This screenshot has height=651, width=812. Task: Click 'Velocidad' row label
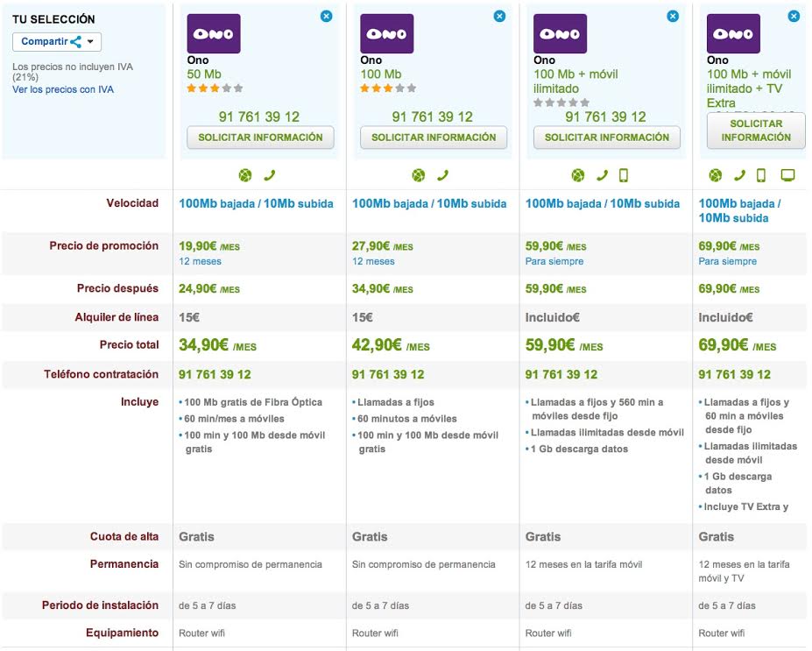132,203
